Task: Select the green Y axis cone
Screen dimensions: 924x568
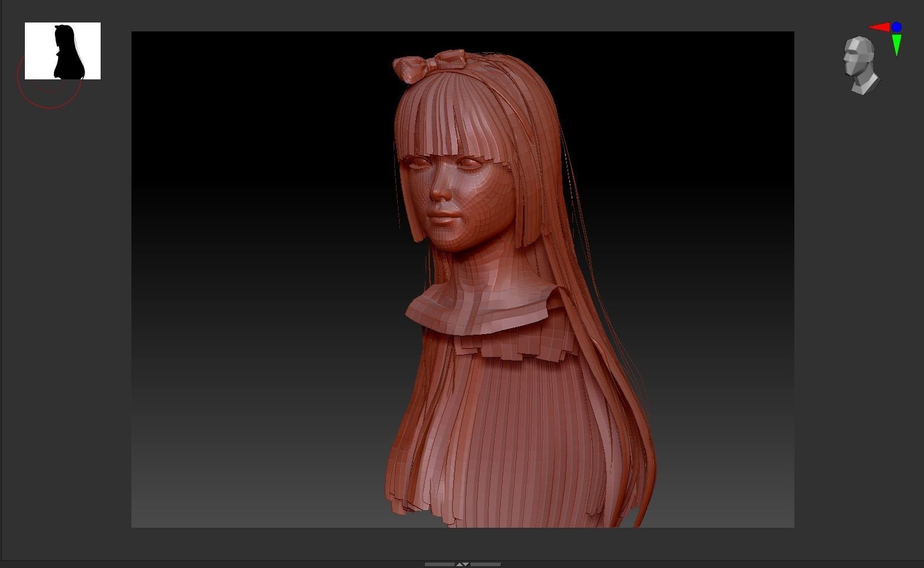Action: tap(897, 45)
